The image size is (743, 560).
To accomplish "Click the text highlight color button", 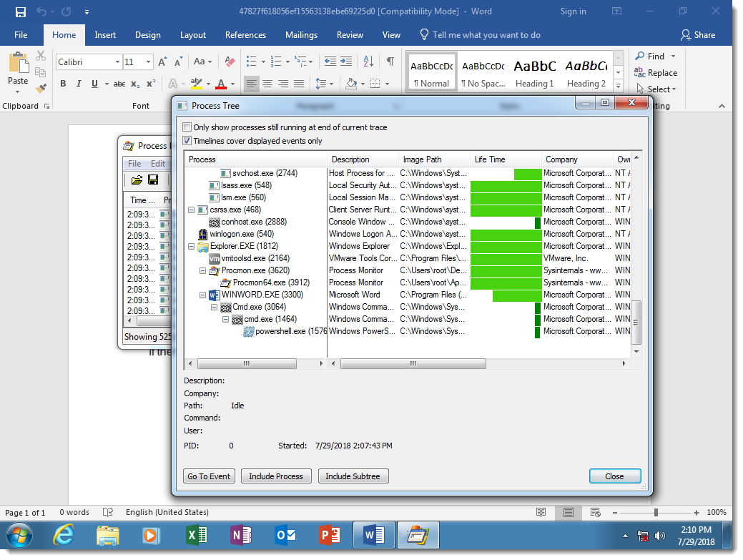I will pos(197,84).
